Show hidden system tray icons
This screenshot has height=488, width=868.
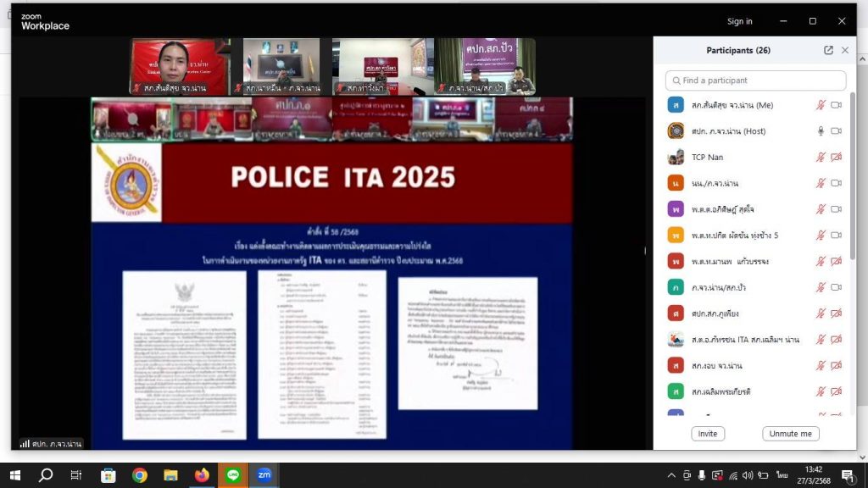click(x=671, y=475)
